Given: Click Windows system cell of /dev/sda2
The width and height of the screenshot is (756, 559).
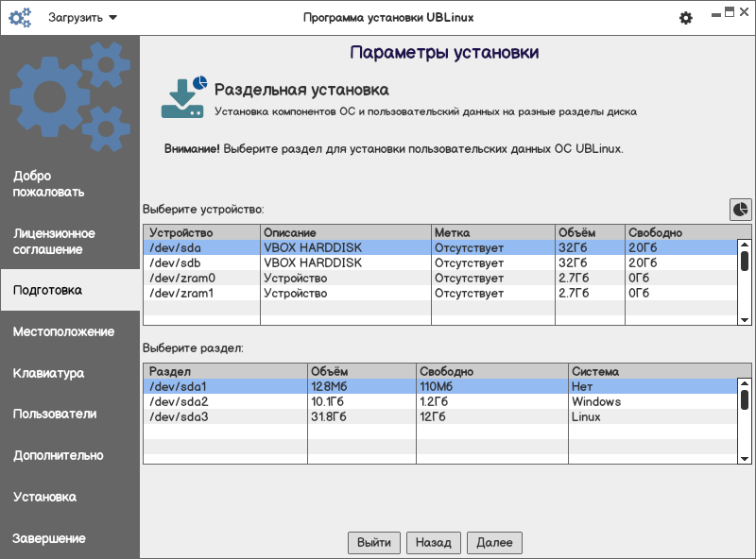Looking at the screenshot, I should [596, 402].
